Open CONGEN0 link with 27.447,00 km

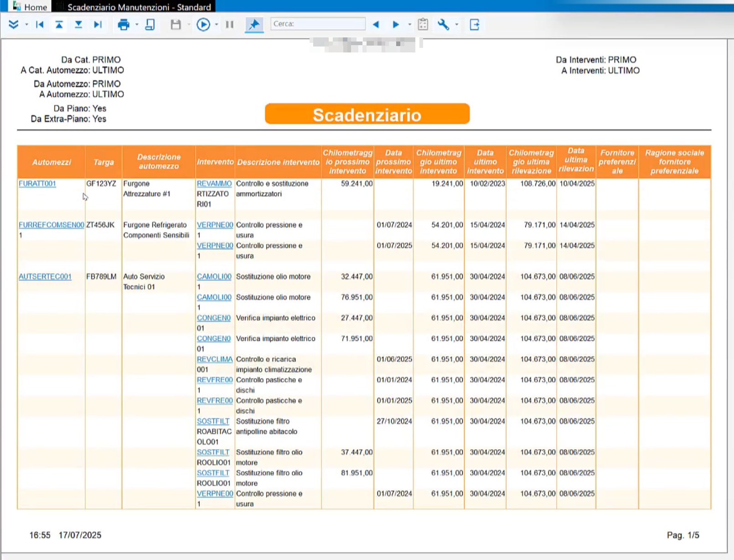click(214, 318)
